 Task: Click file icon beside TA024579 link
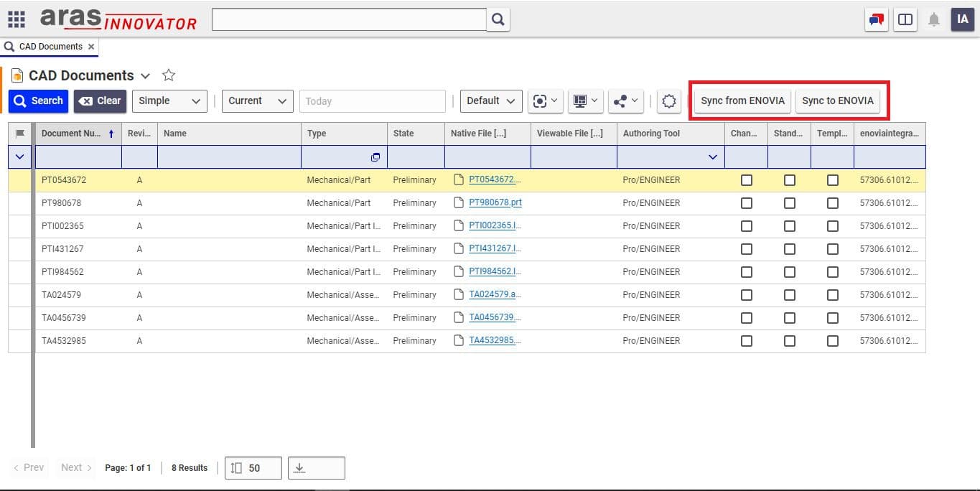tap(459, 295)
